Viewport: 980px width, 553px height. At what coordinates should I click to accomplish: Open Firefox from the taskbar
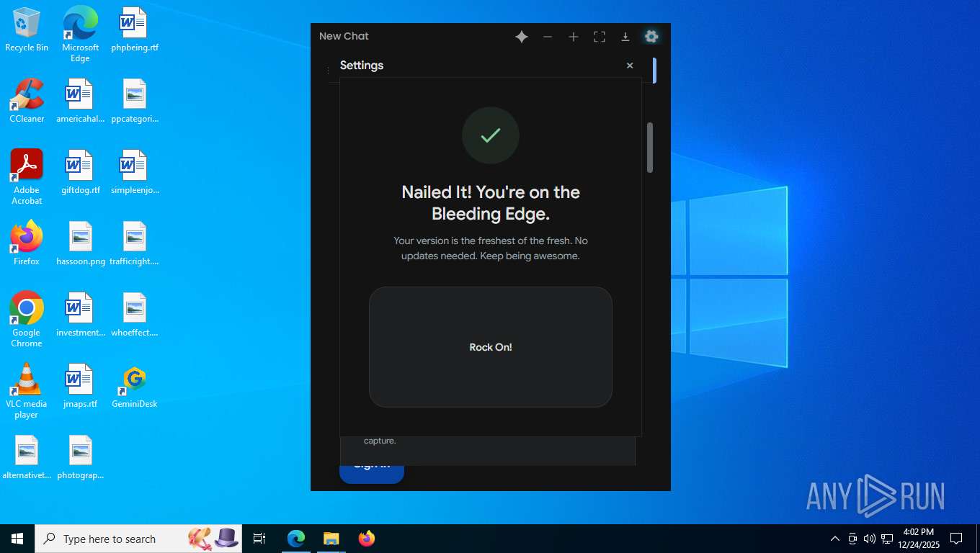[x=367, y=539]
